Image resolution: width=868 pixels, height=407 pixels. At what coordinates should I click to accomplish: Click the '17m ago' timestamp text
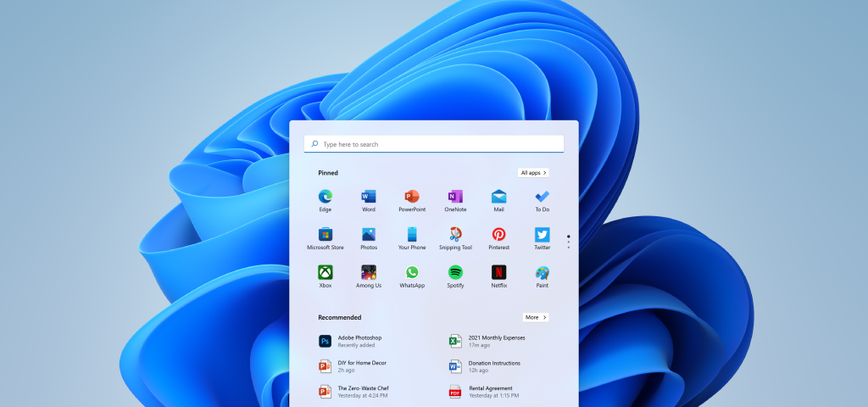(x=479, y=345)
